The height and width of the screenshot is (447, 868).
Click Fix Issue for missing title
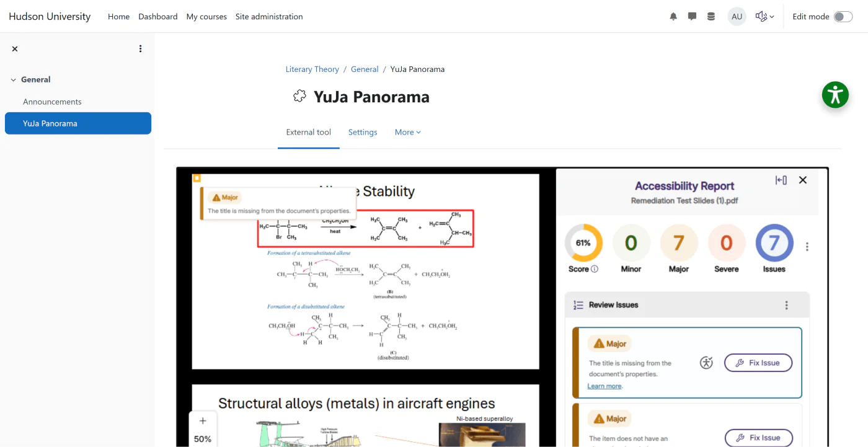(758, 363)
